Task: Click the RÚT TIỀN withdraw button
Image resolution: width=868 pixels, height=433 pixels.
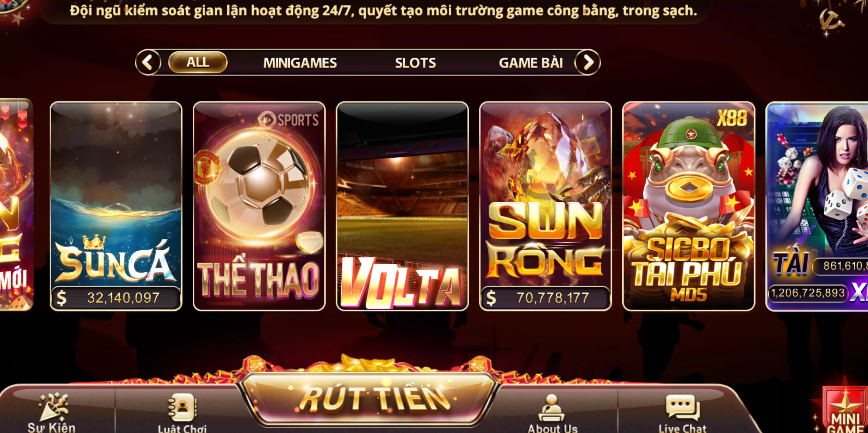Action: [x=369, y=399]
